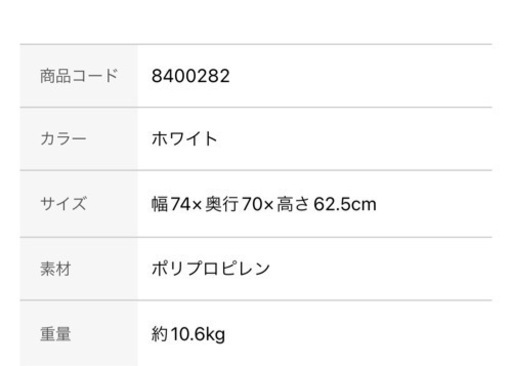Click blank space right of 8400282
The height and width of the screenshot is (366, 512).
click(361, 76)
